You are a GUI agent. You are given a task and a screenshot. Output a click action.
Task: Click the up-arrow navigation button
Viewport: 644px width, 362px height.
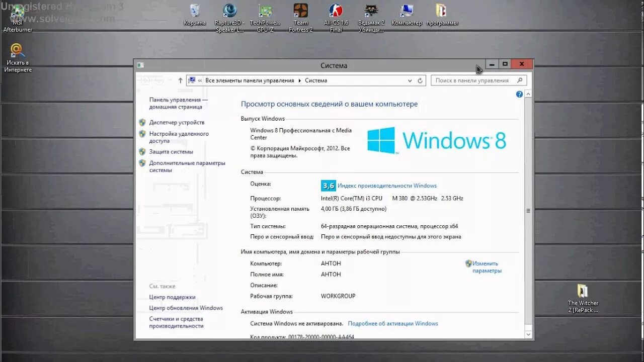(181, 80)
